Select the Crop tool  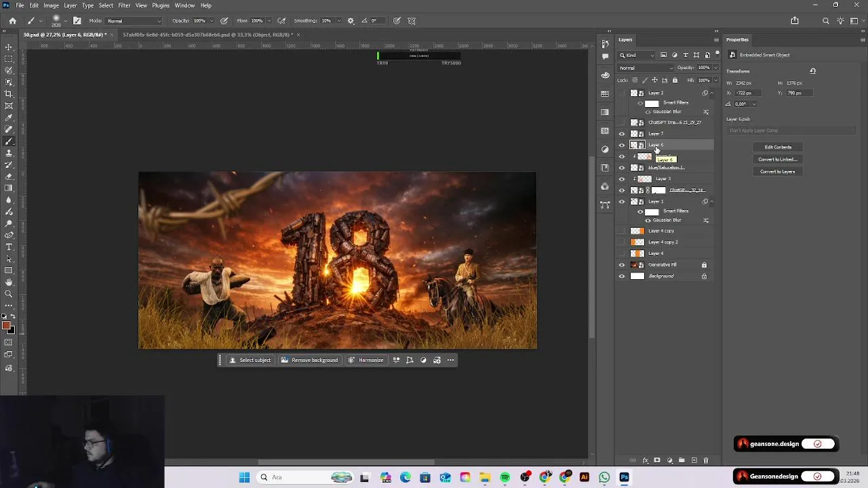click(x=9, y=94)
